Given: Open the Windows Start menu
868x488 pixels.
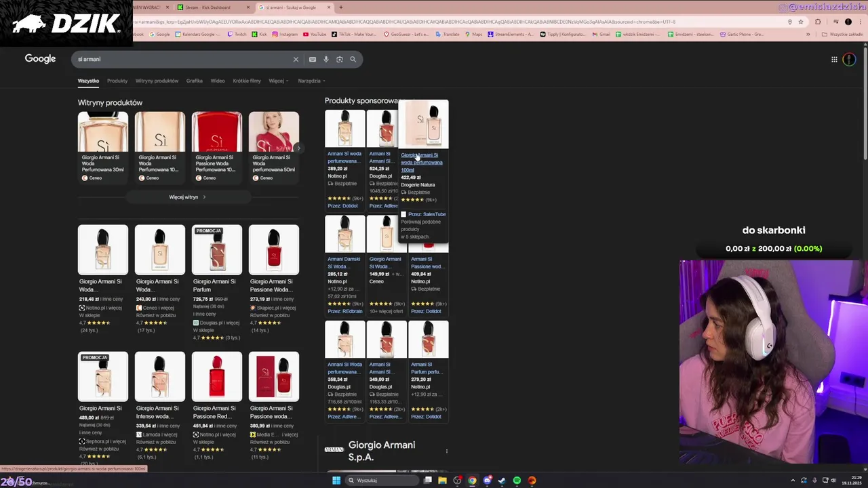Looking at the screenshot, I should click(336, 481).
